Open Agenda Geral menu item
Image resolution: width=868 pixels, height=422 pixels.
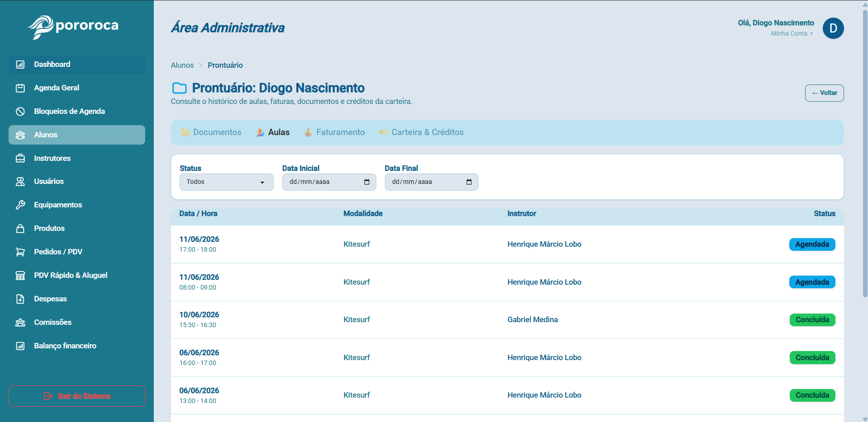(77, 88)
